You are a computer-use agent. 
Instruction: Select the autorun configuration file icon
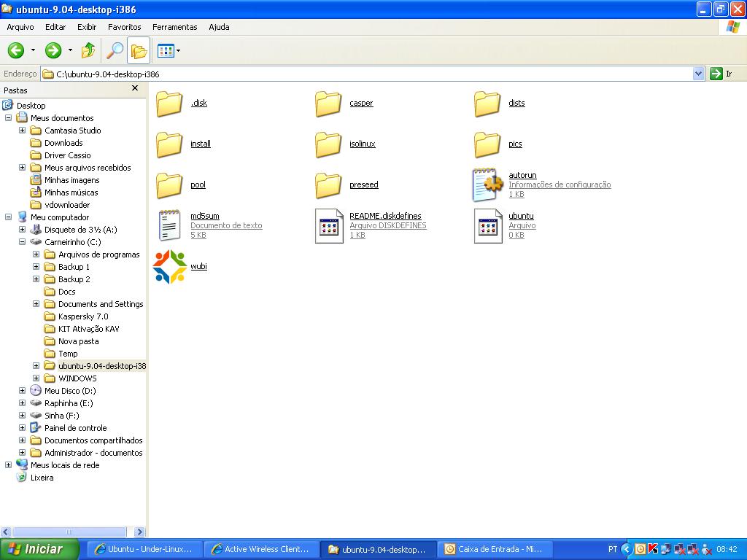coord(487,184)
